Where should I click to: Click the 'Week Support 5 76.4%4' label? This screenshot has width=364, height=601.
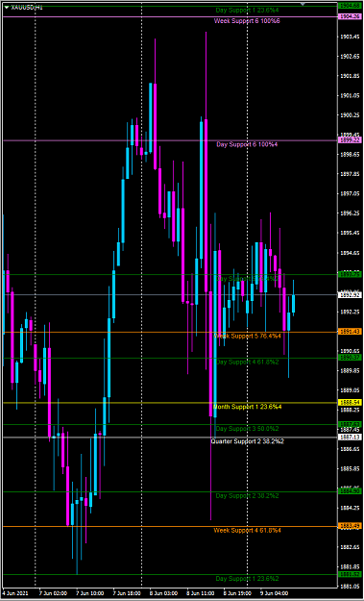click(248, 337)
